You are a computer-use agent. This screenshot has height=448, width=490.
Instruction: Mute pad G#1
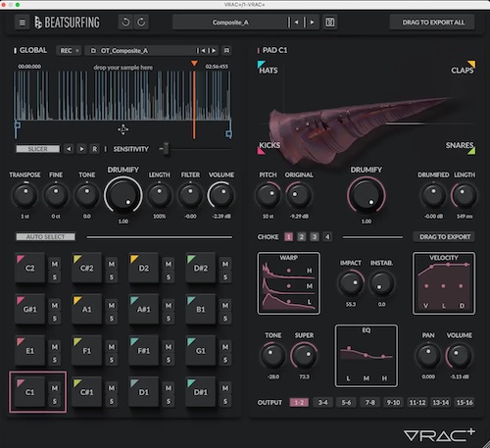pos(55,305)
